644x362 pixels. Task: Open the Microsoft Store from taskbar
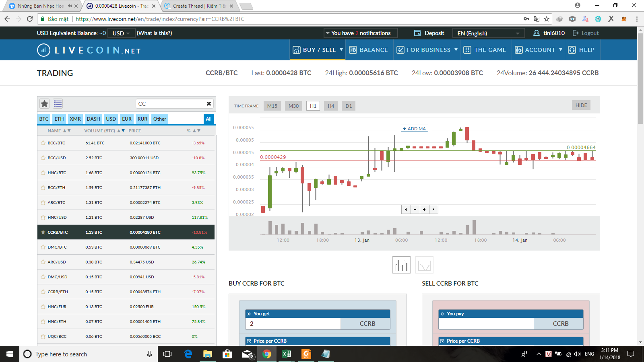coord(227,354)
